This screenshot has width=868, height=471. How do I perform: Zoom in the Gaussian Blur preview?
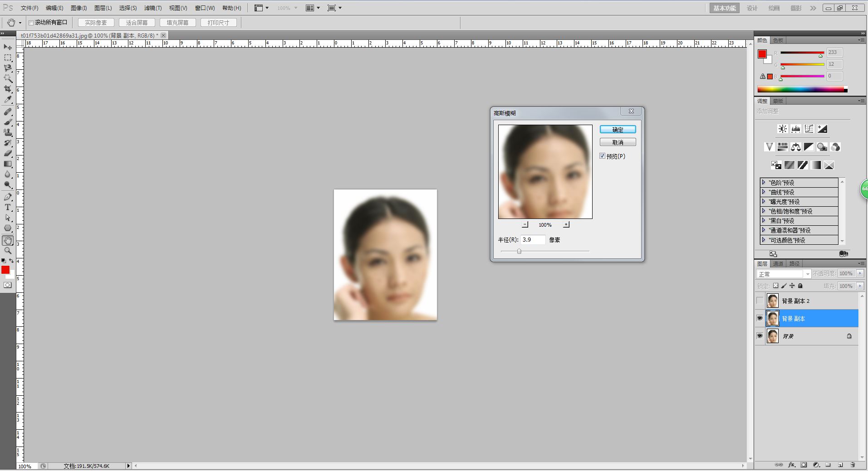566,224
